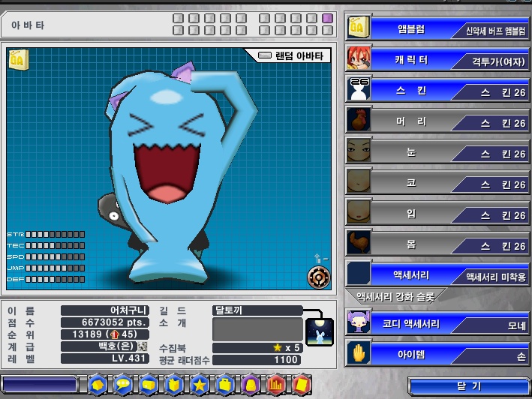Open the 코디 액세서리 row

437,323
